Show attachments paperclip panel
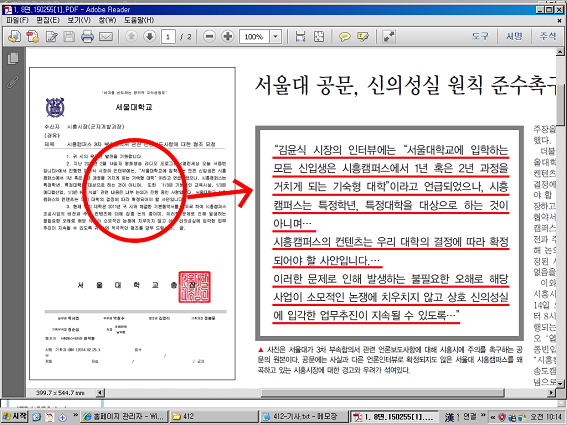This screenshot has height=425, width=567. tap(13, 82)
